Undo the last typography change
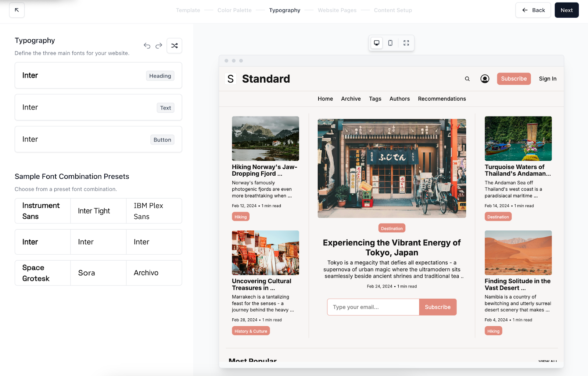The height and width of the screenshot is (376, 588). (147, 46)
